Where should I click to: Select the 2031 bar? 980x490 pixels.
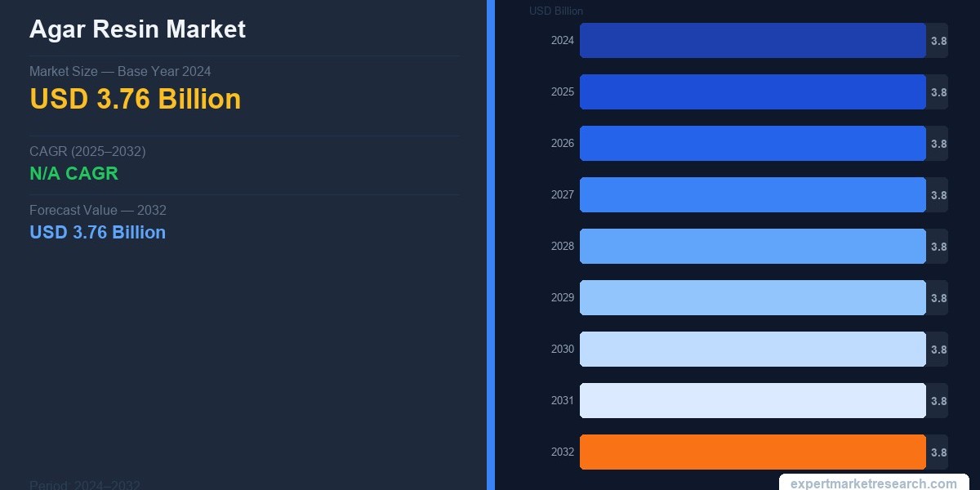(752, 401)
